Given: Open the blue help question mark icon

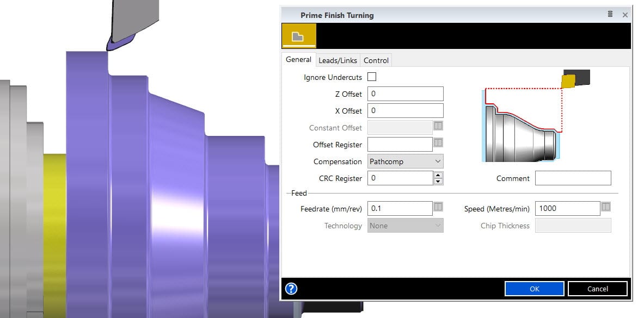Looking at the screenshot, I should [291, 289].
